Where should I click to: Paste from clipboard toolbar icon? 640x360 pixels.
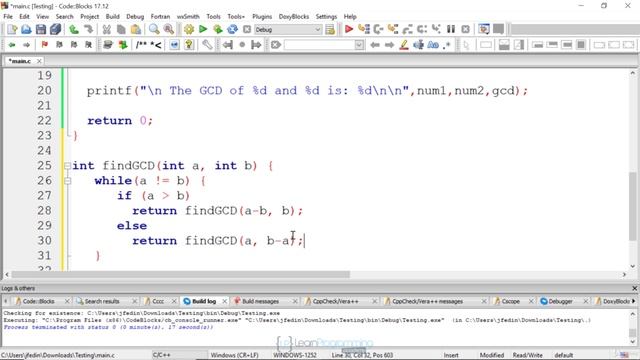136,29
